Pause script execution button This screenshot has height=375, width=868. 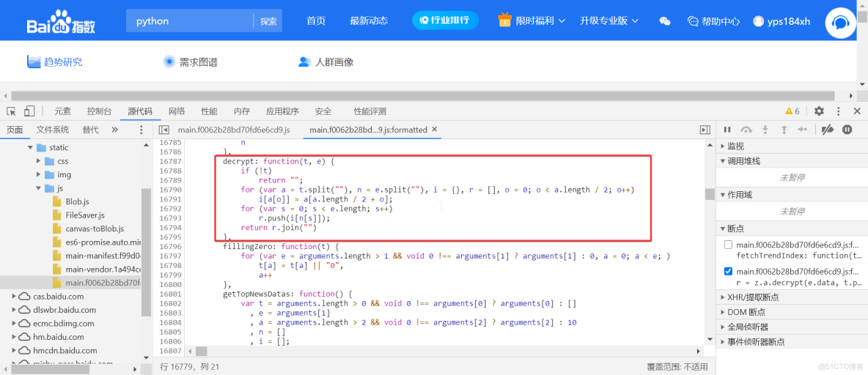[x=727, y=130]
